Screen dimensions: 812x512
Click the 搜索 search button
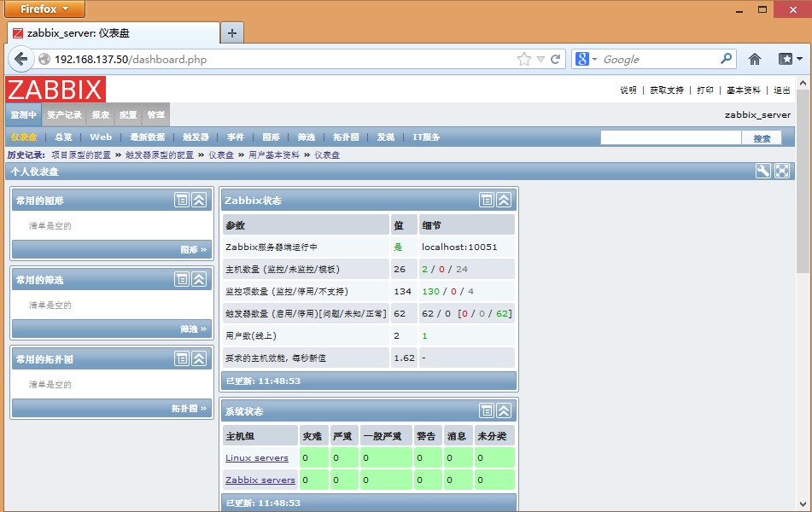[762, 137]
